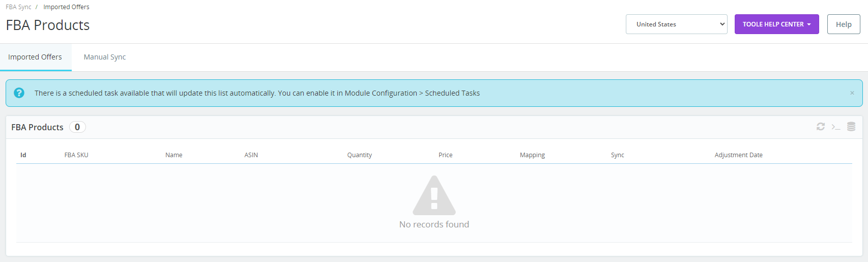Click the Quantity column header

(x=359, y=155)
